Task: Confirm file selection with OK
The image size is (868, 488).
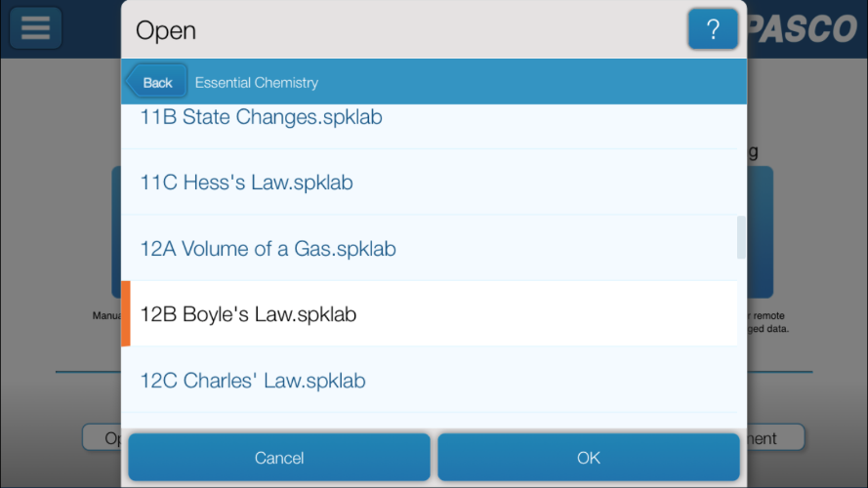Action: point(589,458)
